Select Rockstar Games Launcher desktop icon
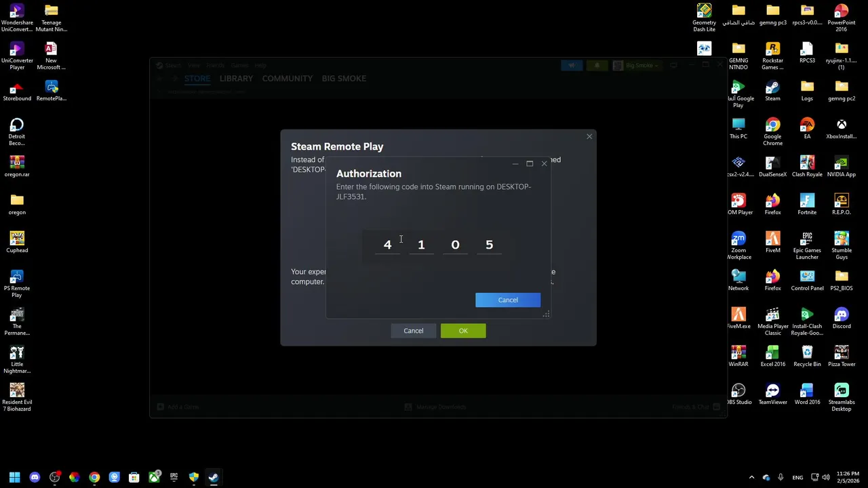The height and width of the screenshot is (488, 868). point(772,56)
